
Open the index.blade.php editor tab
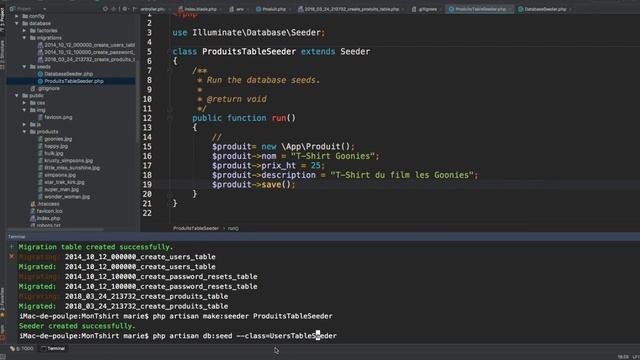198,9
